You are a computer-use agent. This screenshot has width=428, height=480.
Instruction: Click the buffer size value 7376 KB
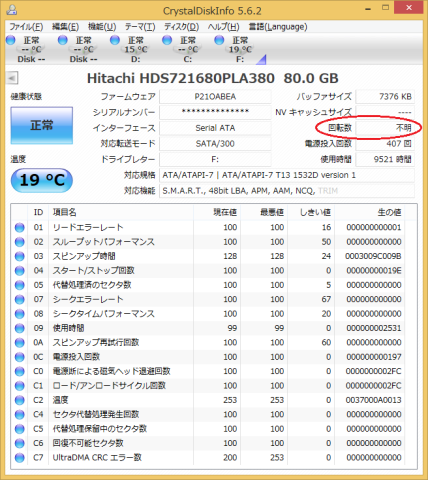point(385,97)
